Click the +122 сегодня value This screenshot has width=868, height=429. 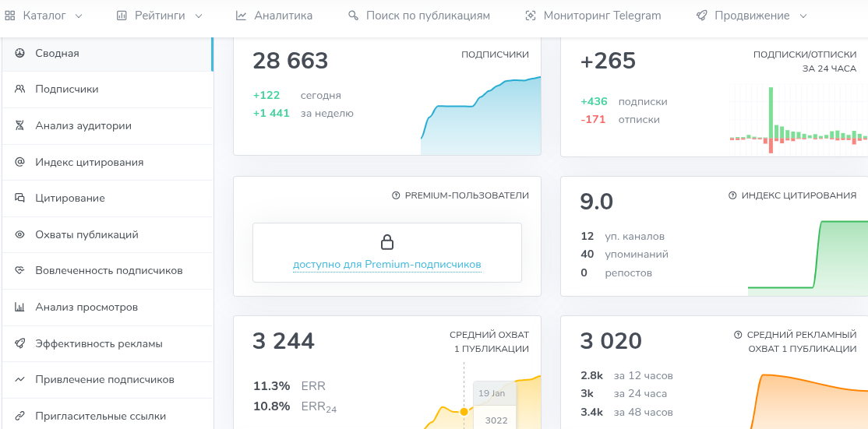[x=266, y=96]
